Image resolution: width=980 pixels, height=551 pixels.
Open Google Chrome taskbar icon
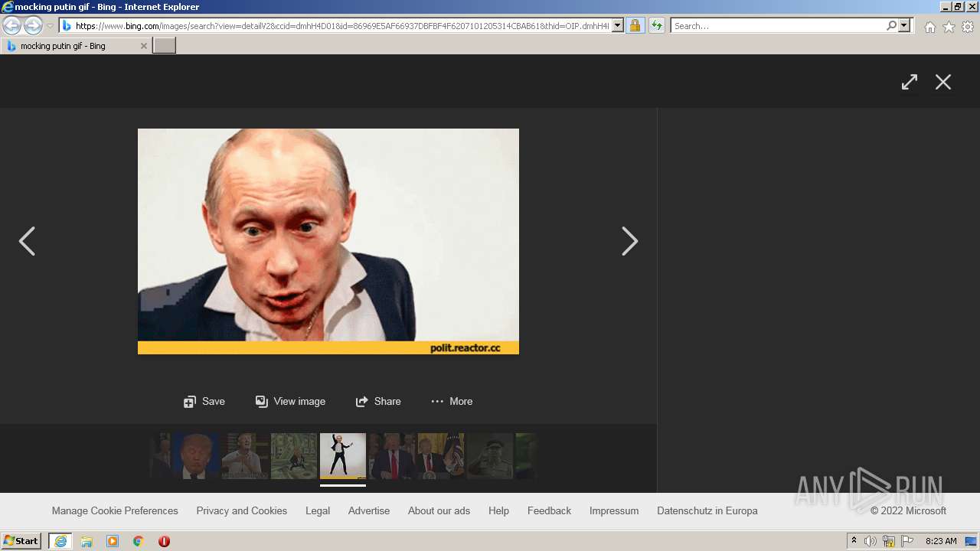(x=139, y=541)
